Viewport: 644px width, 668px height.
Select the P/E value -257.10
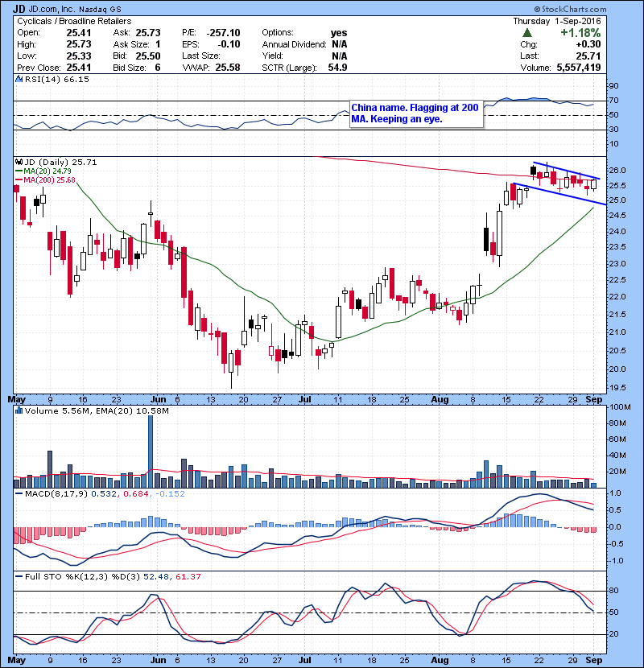(223, 33)
